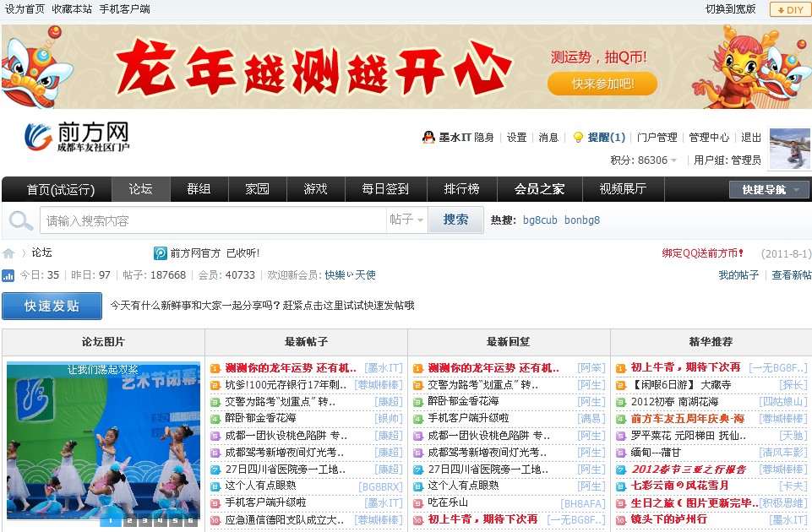Open 查看新帖 link
The image size is (812, 532).
pos(791,275)
